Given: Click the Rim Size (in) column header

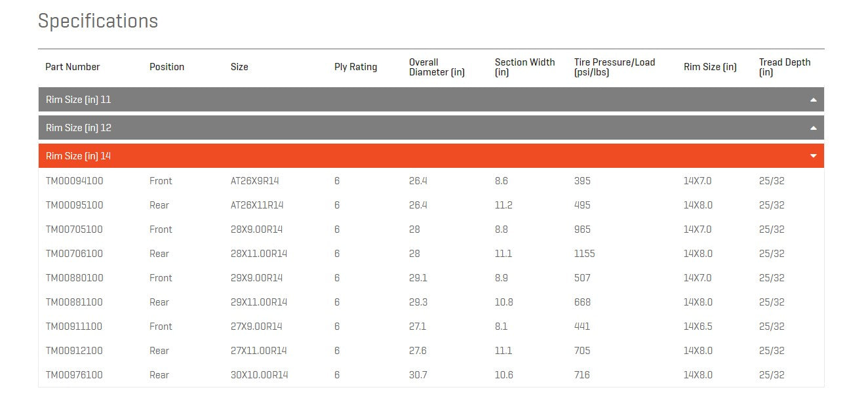Looking at the screenshot, I should pos(710,67).
